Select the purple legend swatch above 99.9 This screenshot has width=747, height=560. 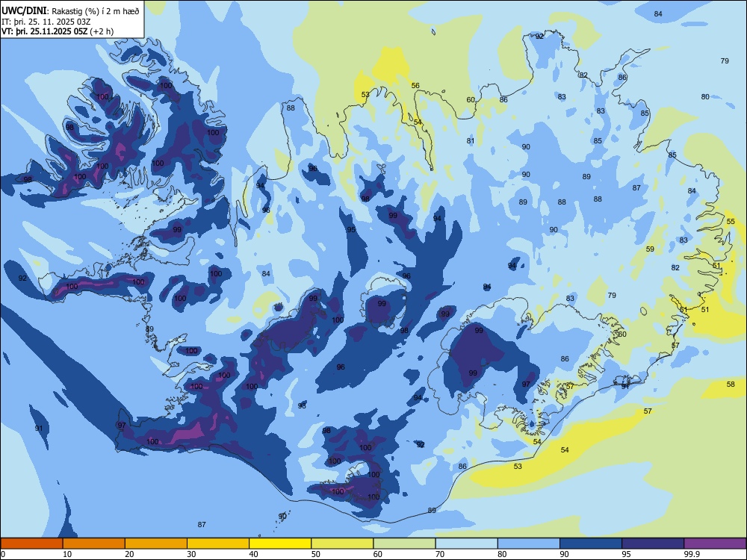(x=715, y=544)
